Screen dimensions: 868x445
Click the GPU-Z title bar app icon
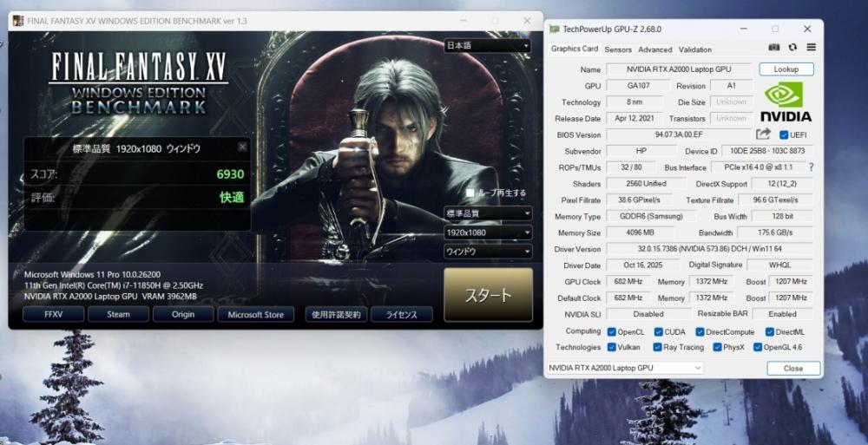click(x=555, y=29)
